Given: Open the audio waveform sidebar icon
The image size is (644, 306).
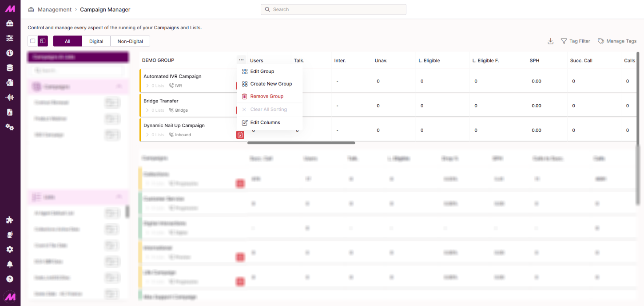Looking at the screenshot, I should tap(10, 98).
